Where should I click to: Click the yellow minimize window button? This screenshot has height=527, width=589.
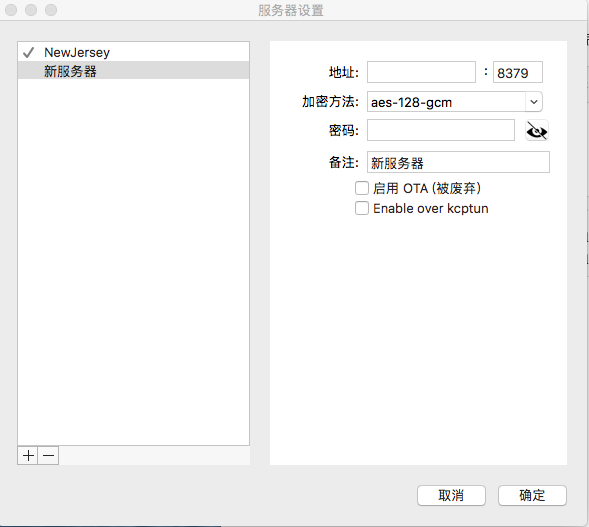(x=31, y=10)
